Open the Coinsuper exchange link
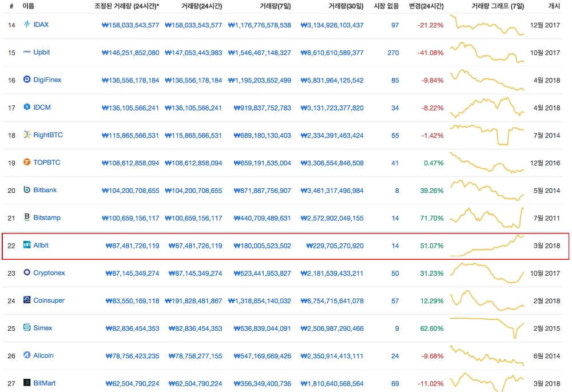 click(49, 300)
